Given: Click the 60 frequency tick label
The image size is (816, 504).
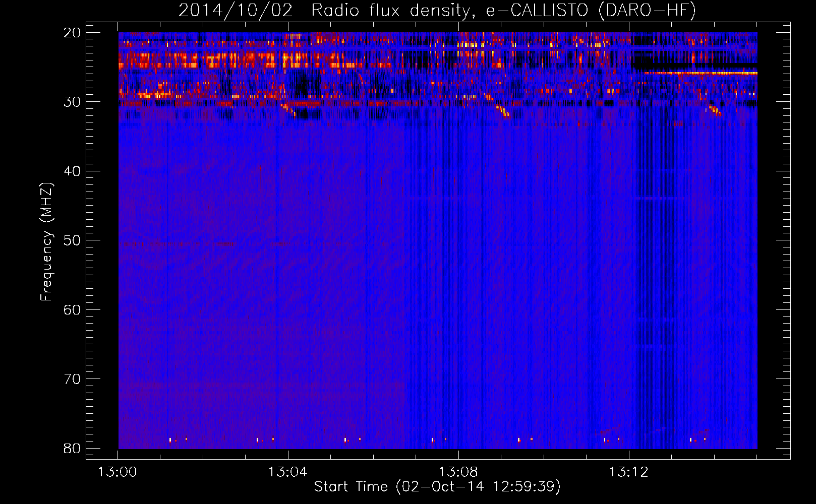Looking at the screenshot, I should [x=72, y=309].
